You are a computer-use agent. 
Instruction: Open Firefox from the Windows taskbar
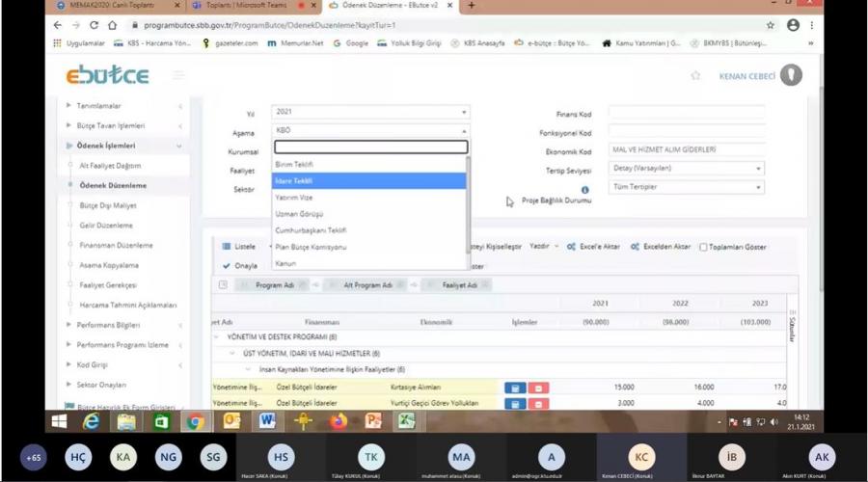click(338, 421)
